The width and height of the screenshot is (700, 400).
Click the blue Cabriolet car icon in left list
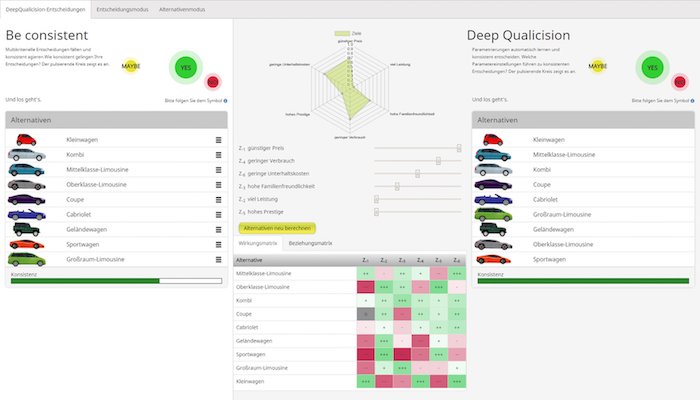(26, 214)
